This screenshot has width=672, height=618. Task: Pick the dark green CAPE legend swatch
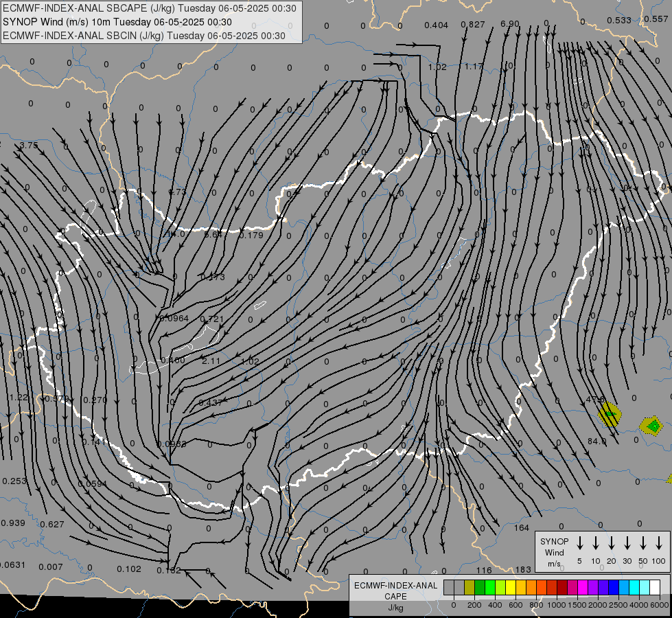(480, 588)
